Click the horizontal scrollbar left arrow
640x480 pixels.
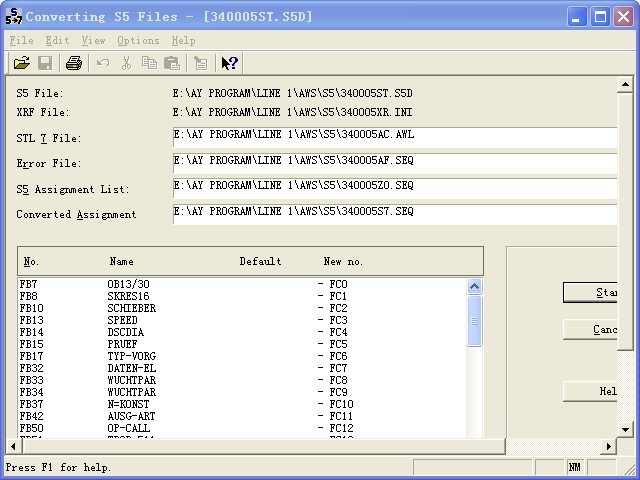[x=13, y=446]
